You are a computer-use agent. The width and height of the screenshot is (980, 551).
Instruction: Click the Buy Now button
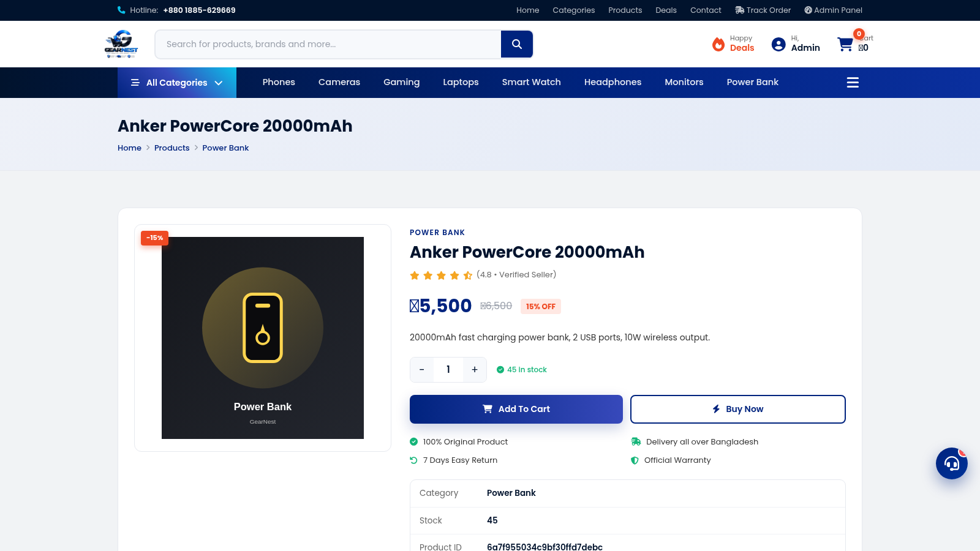point(738,409)
